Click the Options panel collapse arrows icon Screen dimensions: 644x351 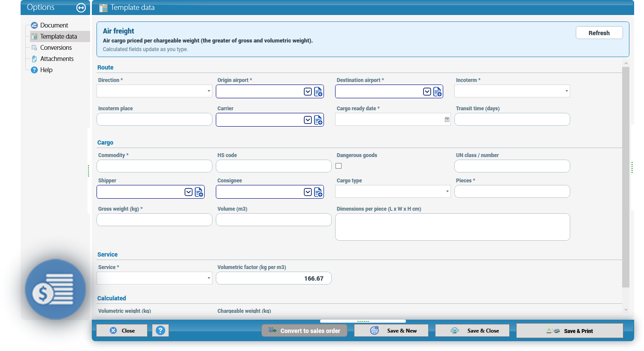[81, 7]
